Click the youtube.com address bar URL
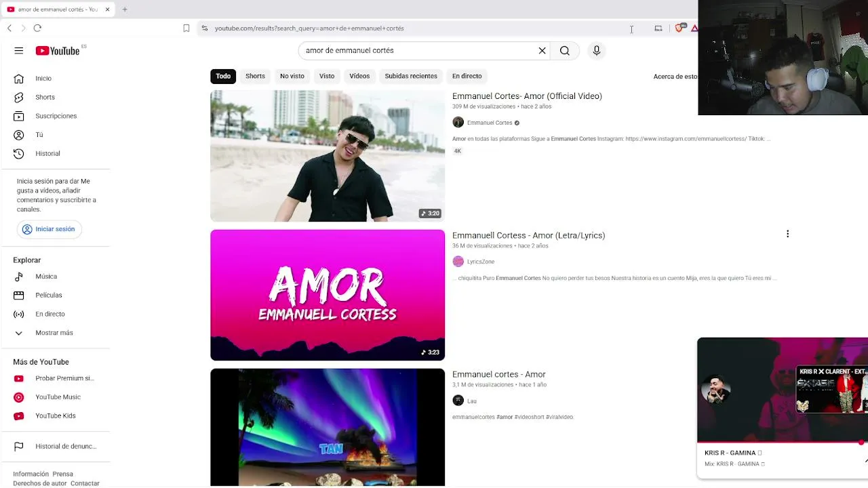The image size is (868, 488). [x=309, y=28]
